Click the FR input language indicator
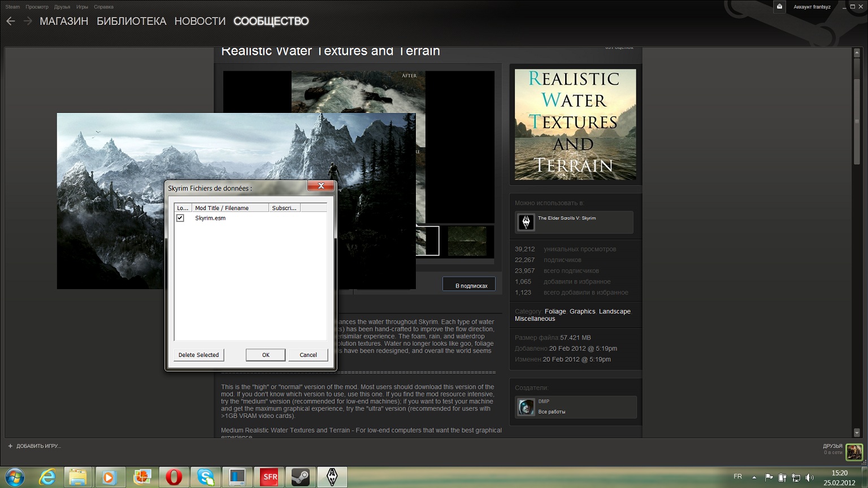This screenshot has height=488, width=868. (x=737, y=477)
